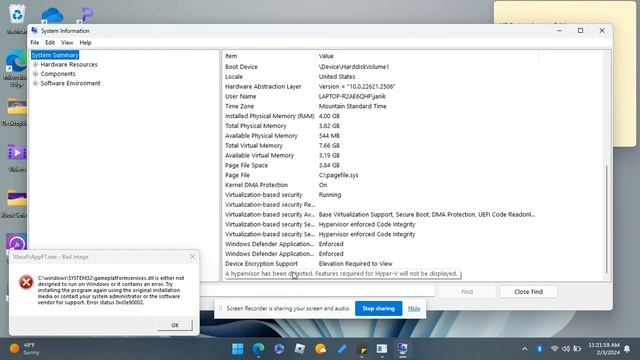Screen dimensions: 640x360
Task: Show hidden system tray icons
Action: coord(524,349)
